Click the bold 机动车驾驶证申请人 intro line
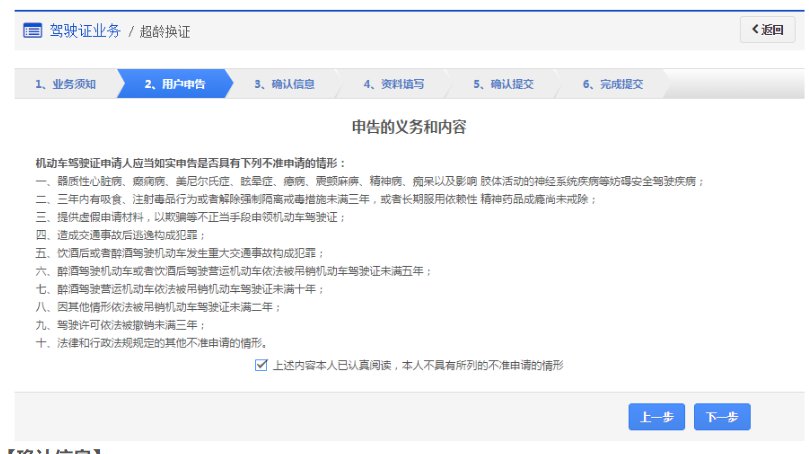 (190, 164)
